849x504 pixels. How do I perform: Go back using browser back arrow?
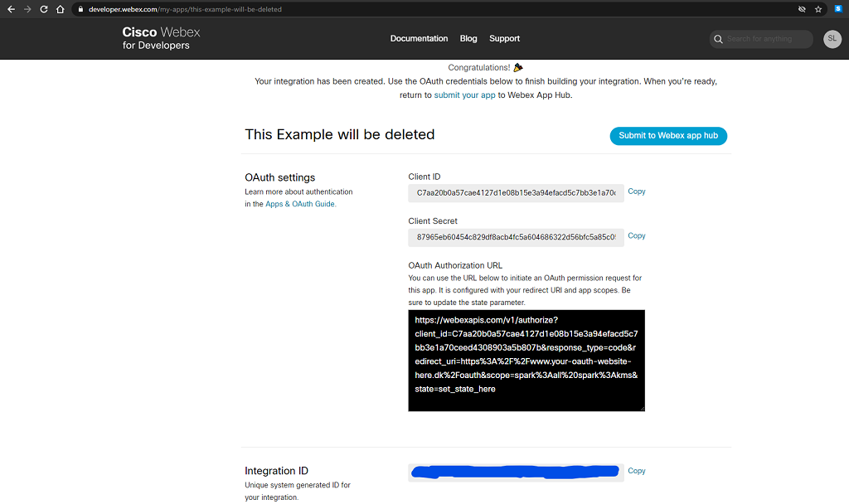(11, 9)
